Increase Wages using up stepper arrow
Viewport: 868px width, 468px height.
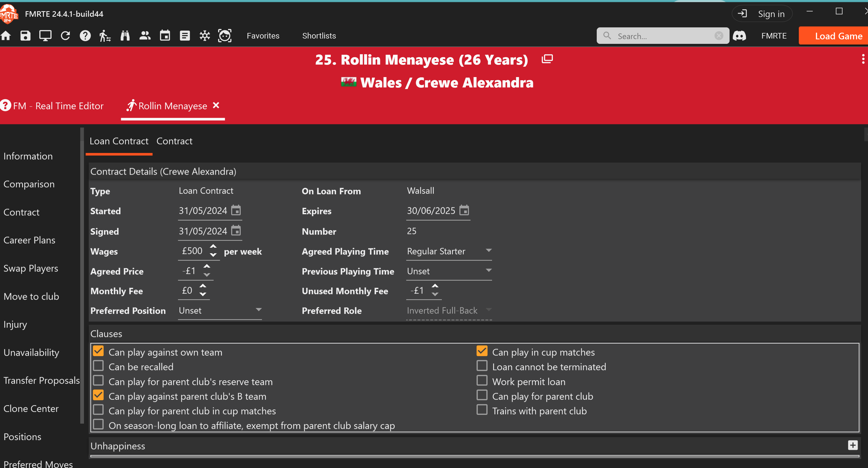pos(213,247)
